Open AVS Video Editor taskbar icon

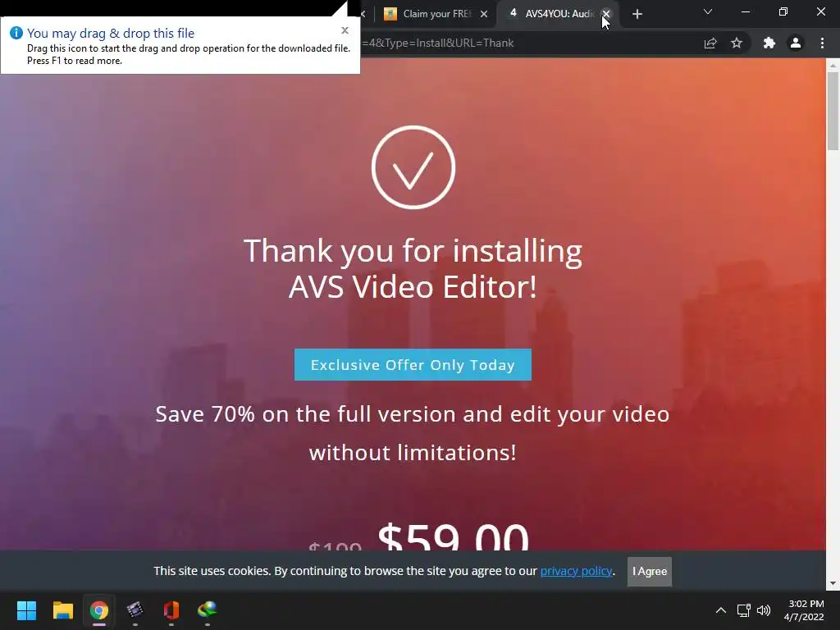pyautogui.click(x=135, y=610)
